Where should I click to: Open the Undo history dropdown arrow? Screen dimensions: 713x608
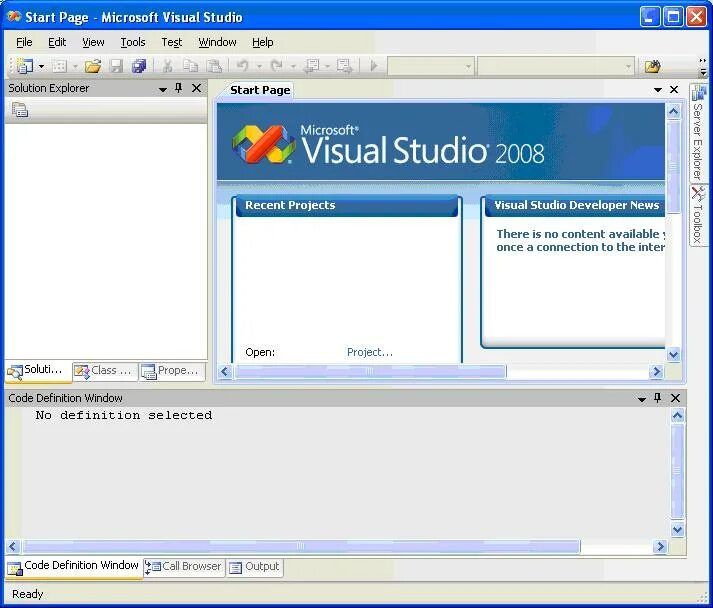point(259,66)
